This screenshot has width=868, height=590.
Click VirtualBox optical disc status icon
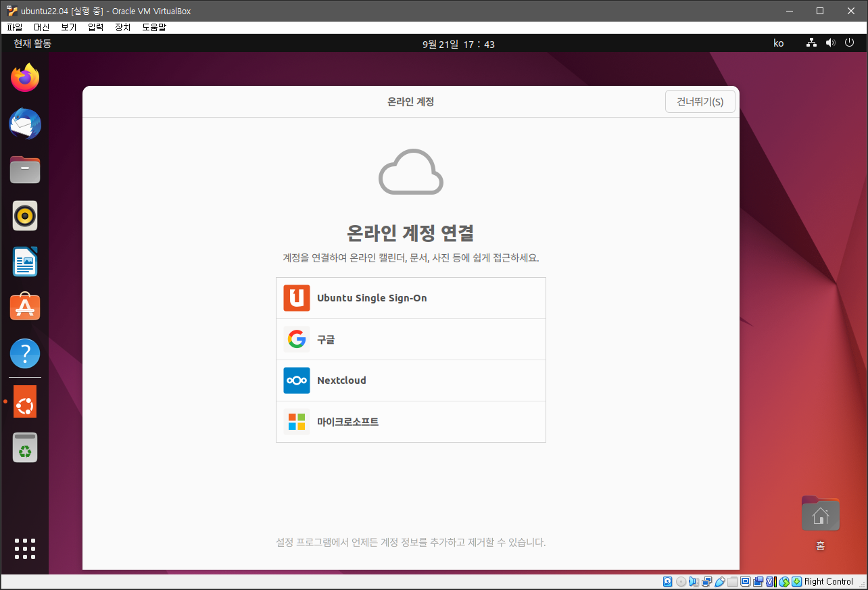pyautogui.click(x=681, y=581)
